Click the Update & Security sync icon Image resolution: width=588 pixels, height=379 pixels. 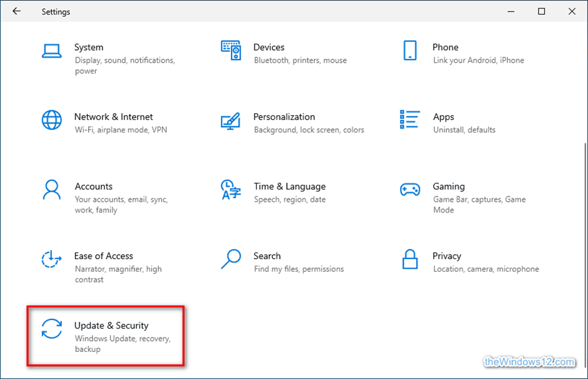point(52,329)
